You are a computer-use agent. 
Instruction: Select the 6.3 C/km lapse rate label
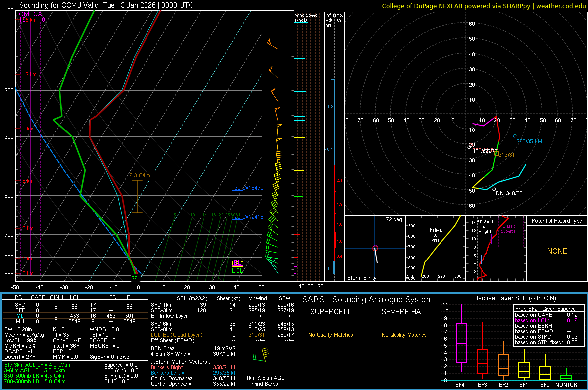(x=140, y=175)
